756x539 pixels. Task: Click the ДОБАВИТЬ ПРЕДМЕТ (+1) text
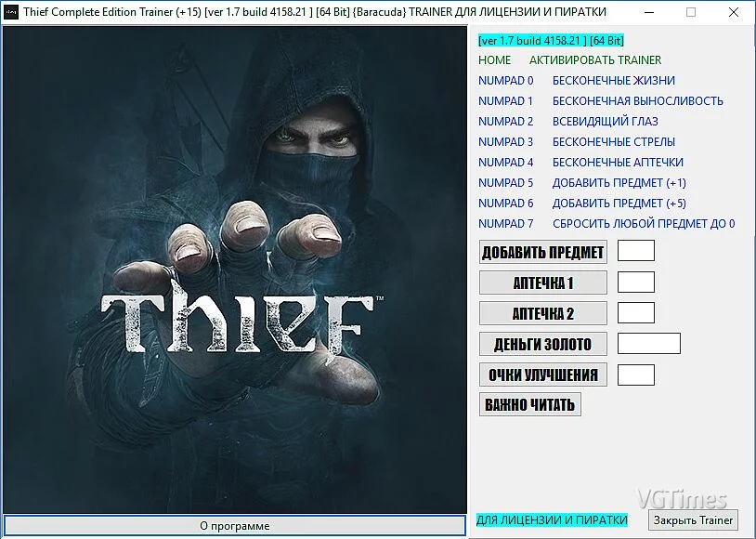pyautogui.click(x=619, y=183)
